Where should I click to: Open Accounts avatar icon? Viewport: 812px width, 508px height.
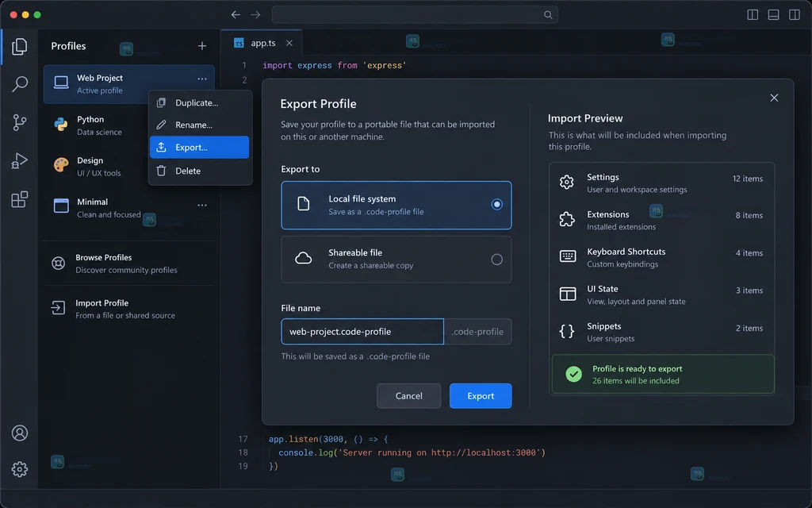(20, 433)
